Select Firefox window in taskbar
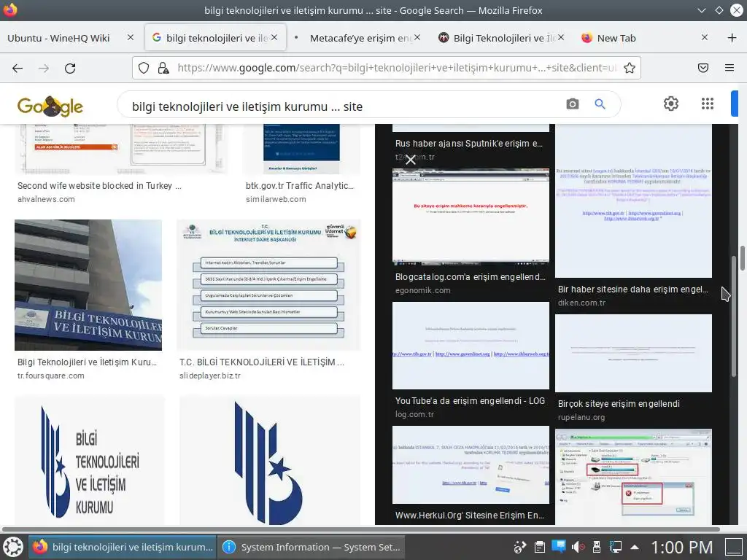This screenshot has width=747, height=560. [123, 547]
